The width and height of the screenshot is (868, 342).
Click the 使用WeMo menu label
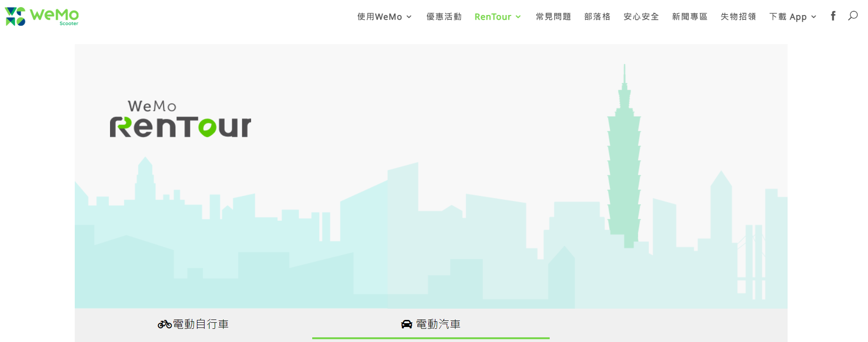[379, 17]
